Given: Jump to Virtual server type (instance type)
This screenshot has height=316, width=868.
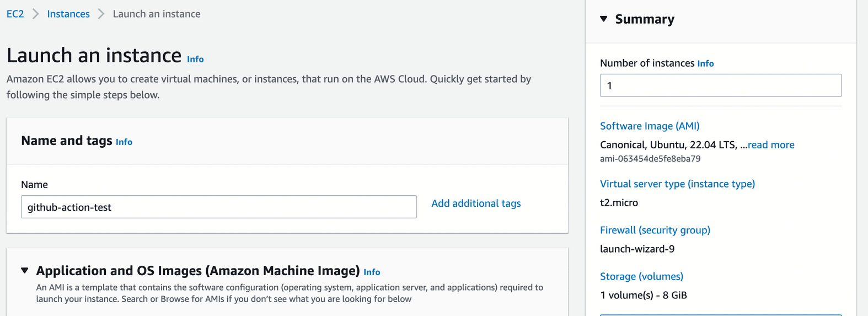Looking at the screenshot, I should 677,184.
